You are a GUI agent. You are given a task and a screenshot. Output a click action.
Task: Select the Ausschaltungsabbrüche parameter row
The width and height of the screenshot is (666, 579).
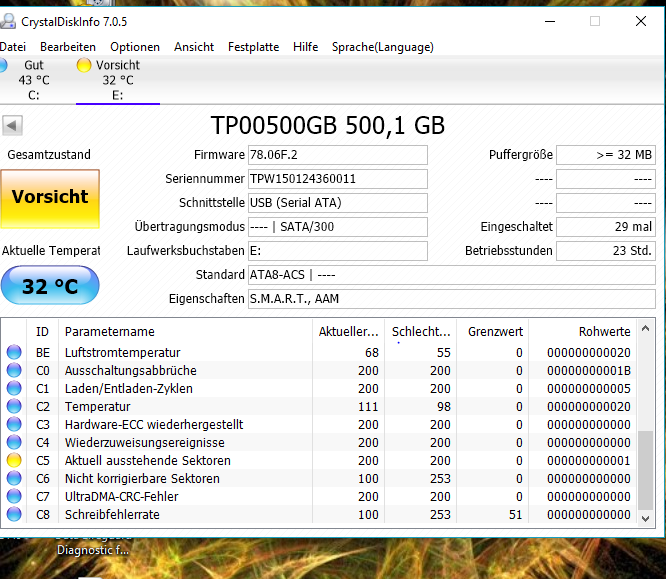pyautogui.click(x=319, y=370)
